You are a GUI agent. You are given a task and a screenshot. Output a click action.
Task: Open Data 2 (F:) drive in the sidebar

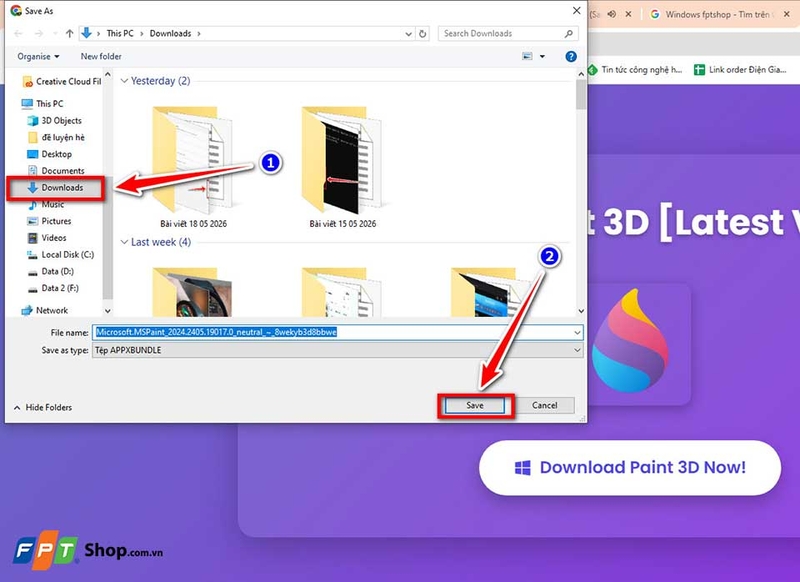pos(53,288)
